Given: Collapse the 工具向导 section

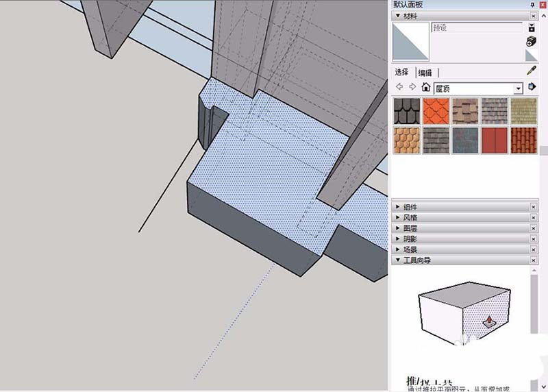Looking at the screenshot, I should pos(398,260).
